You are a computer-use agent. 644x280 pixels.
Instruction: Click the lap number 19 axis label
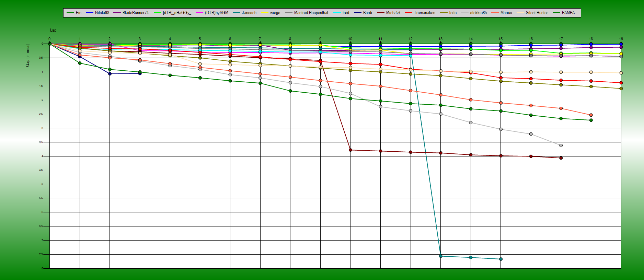point(621,39)
